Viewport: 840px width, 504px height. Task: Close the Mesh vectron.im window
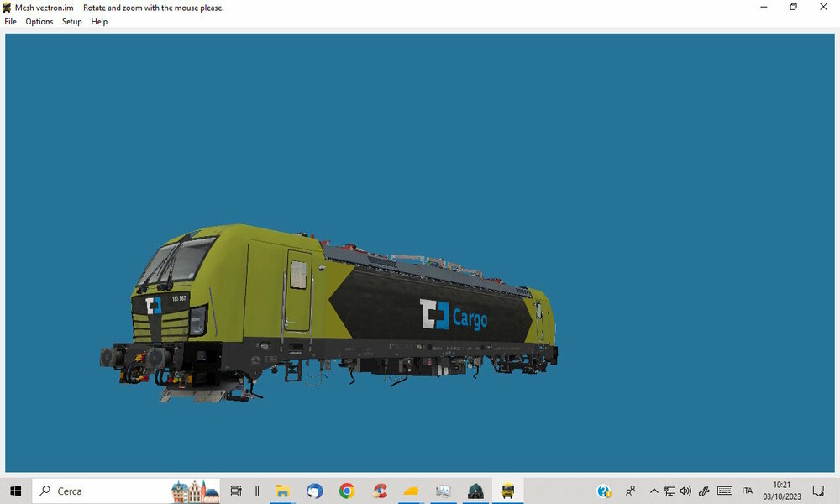[x=823, y=7]
